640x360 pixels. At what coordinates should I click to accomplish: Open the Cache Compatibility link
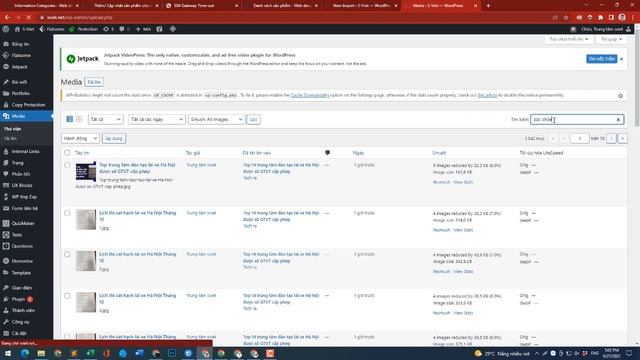[310, 95]
